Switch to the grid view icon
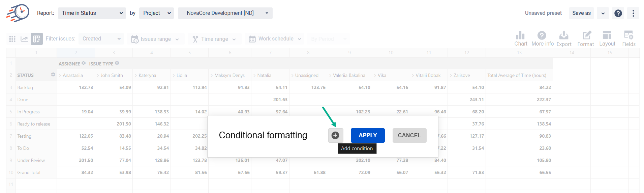This screenshot has width=644, height=193. [x=12, y=39]
